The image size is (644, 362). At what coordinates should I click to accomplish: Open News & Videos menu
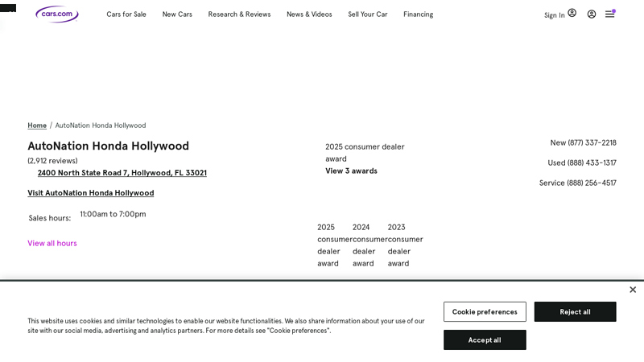(x=309, y=14)
